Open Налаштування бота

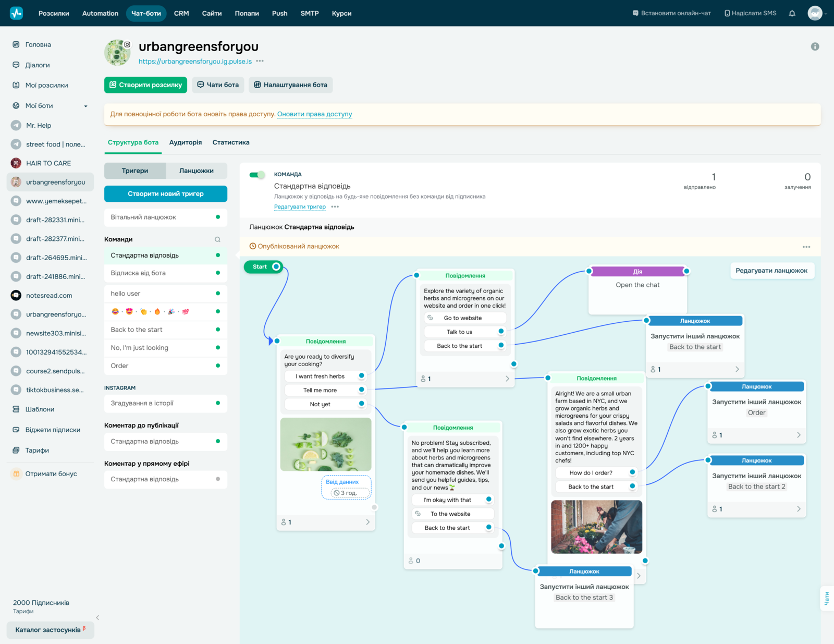coord(290,85)
